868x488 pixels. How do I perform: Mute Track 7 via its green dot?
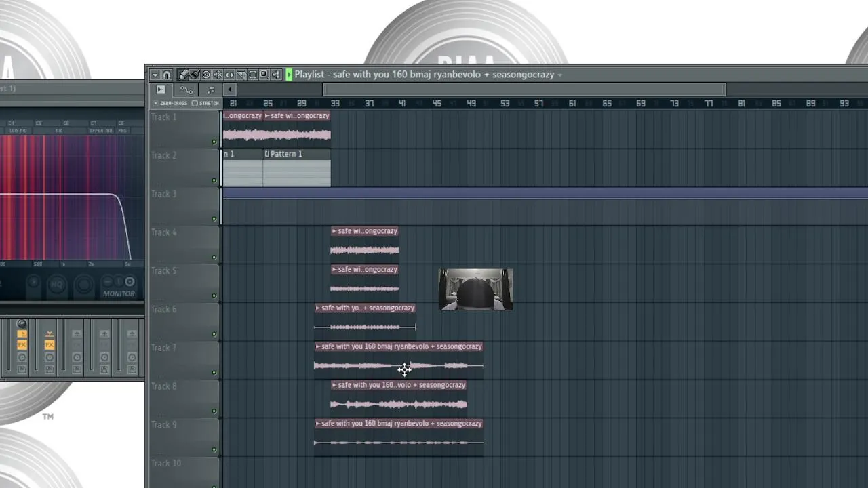coord(214,373)
